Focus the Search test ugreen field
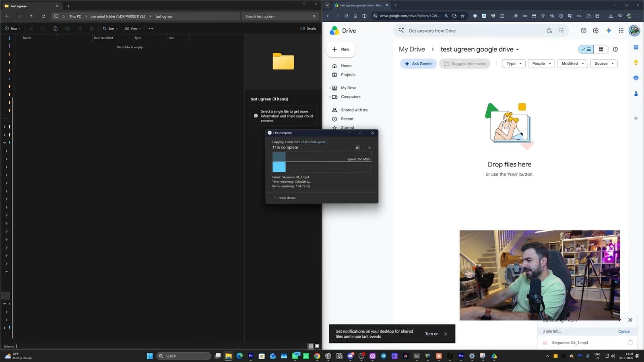Image resolution: width=644 pixels, height=362 pixels. coord(280,16)
